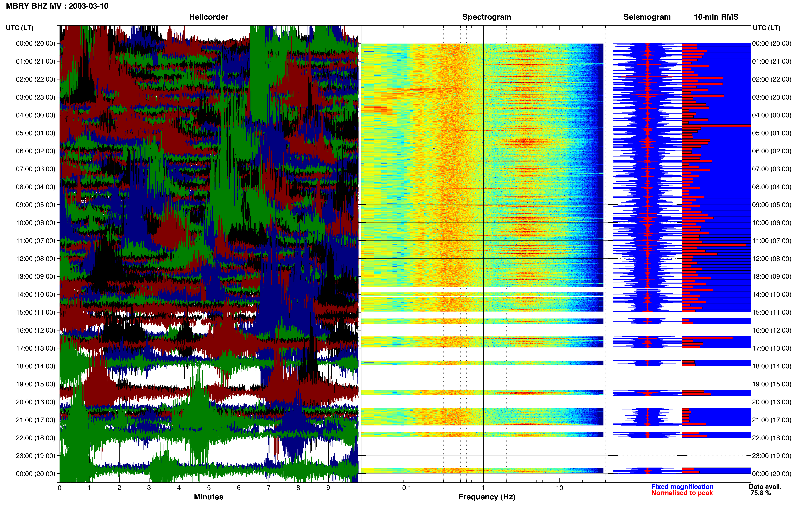
Task: Click the '75.8 %' data availability value
Action: [761, 493]
